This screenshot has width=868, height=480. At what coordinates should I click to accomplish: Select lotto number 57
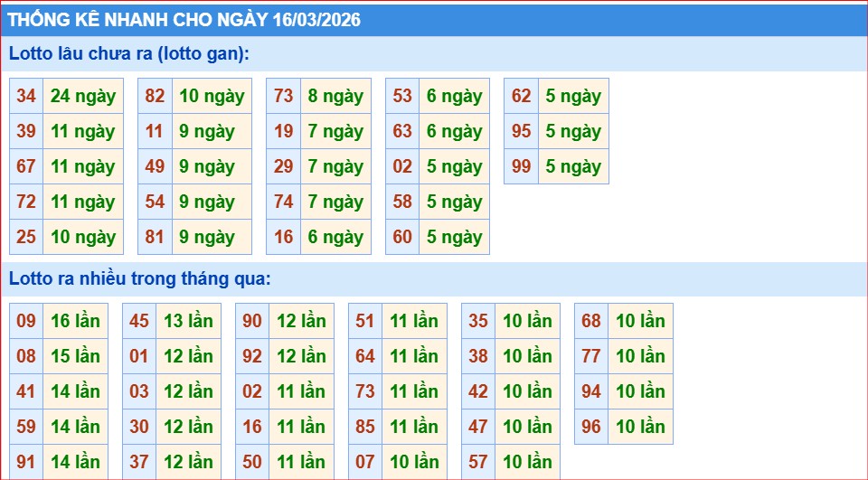[x=478, y=462]
